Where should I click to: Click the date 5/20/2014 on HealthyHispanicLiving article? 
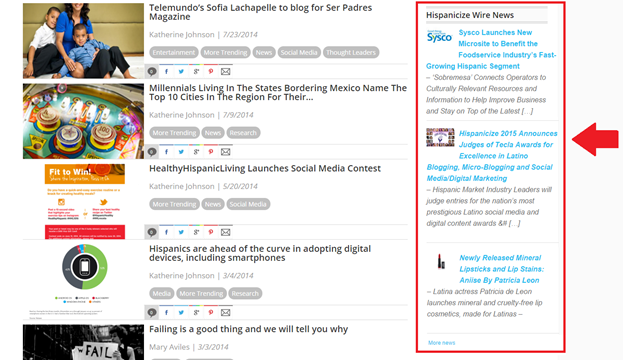click(x=240, y=186)
